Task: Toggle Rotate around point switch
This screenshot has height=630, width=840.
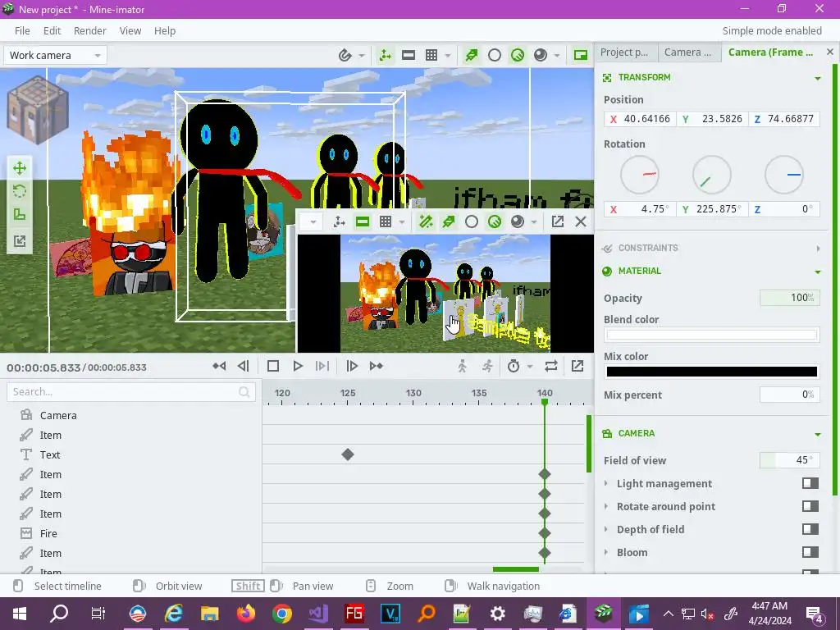Action: tap(810, 506)
